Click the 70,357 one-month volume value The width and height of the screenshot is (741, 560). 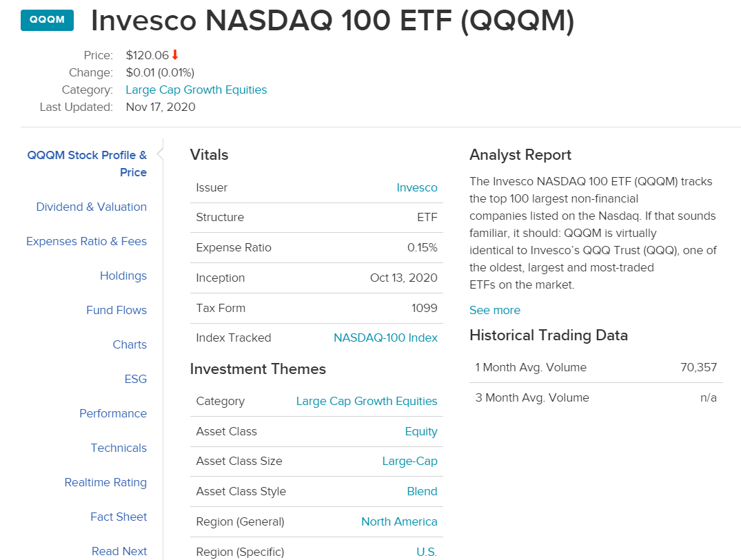point(698,367)
